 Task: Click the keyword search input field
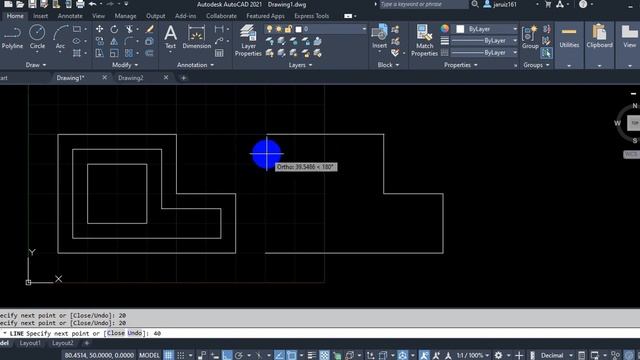(424, 4)
